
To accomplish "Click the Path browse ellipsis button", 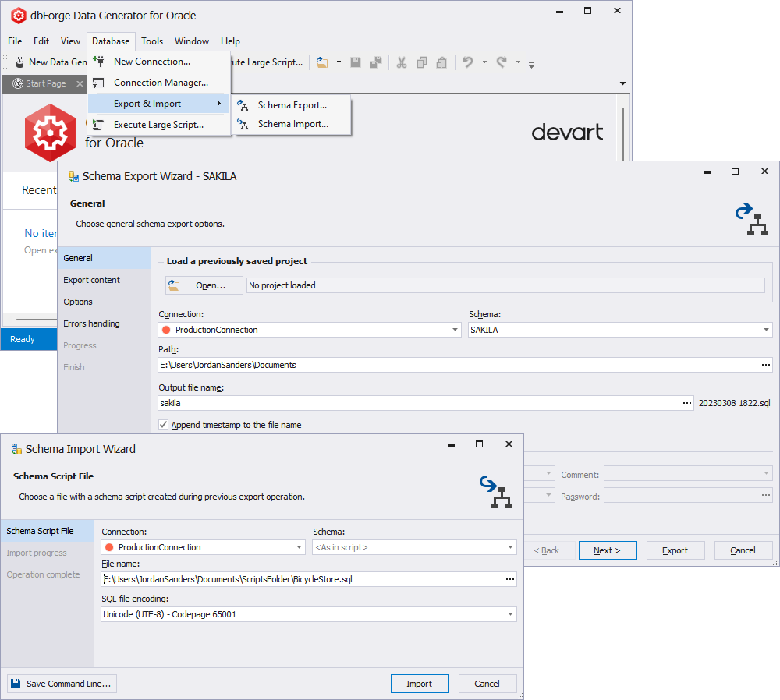I will [x=766, y=365].
